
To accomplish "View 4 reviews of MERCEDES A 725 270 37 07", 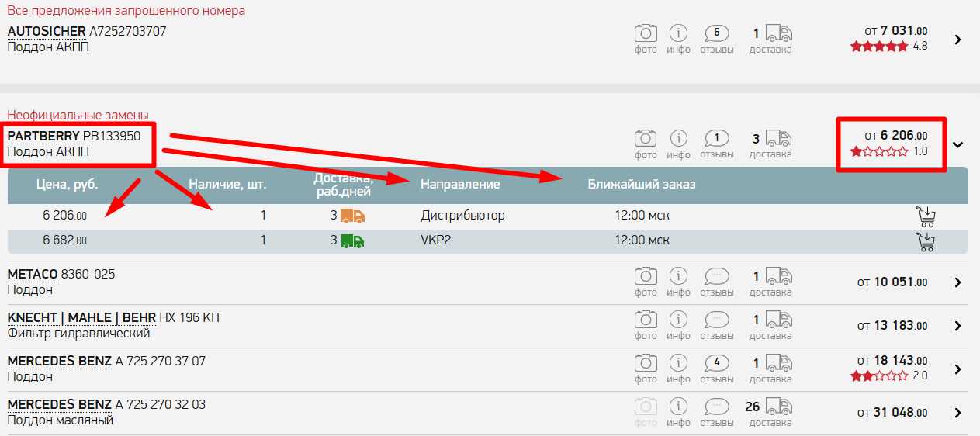I will coord(717,362).
